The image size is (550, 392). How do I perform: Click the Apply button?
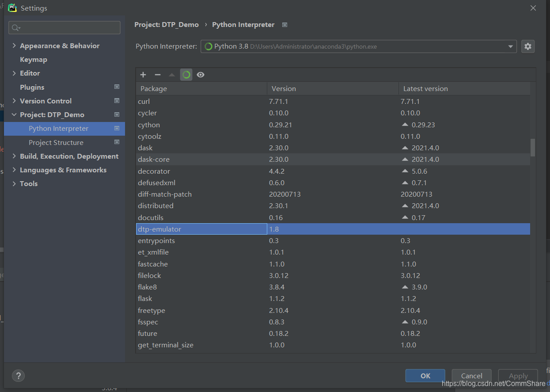518,376
